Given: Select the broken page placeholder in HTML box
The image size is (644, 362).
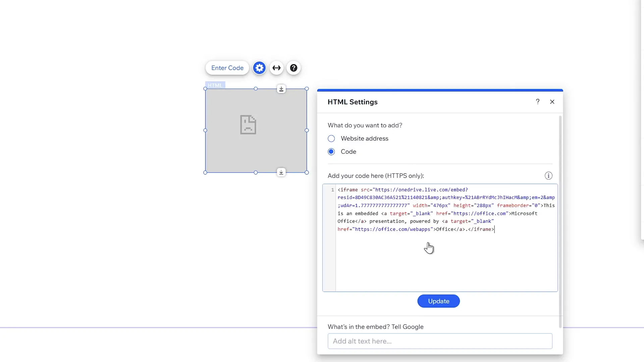Looking at the screenshot, I should (x=248, y=125).
